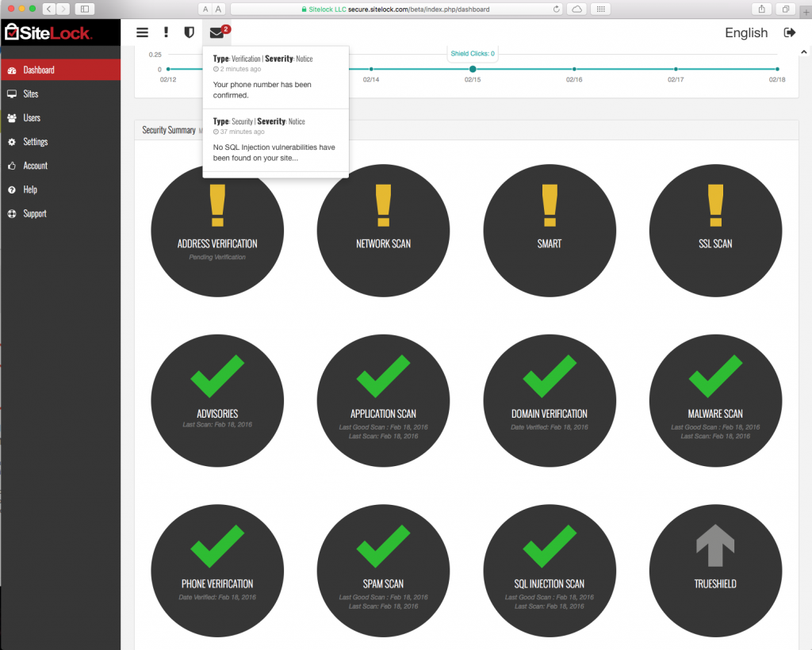Open the envelope messages icon
The height and width of the screenshot is (650, 812).
click(x=216, y=32)
